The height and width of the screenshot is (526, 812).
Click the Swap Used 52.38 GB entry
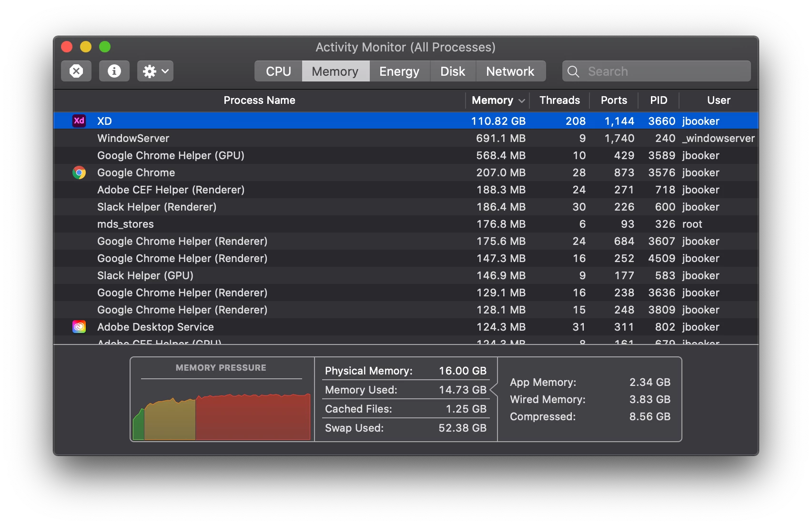(x=406, y=428)
